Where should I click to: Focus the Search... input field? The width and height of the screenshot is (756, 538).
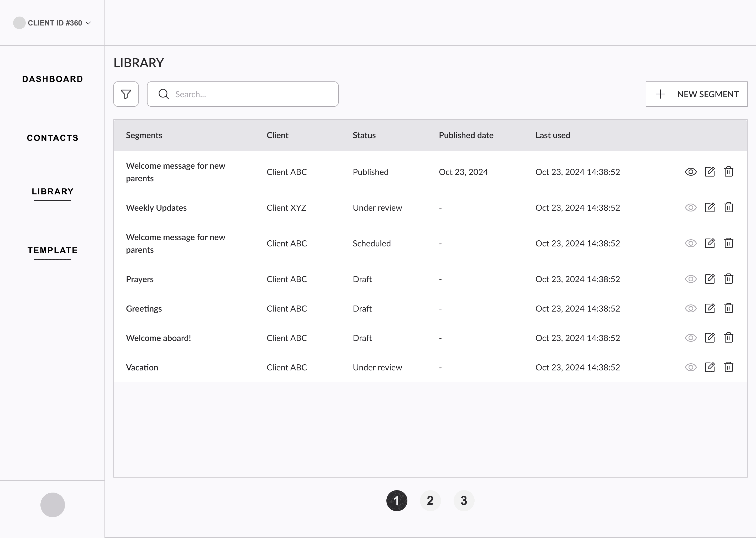[x=243, y=94]
